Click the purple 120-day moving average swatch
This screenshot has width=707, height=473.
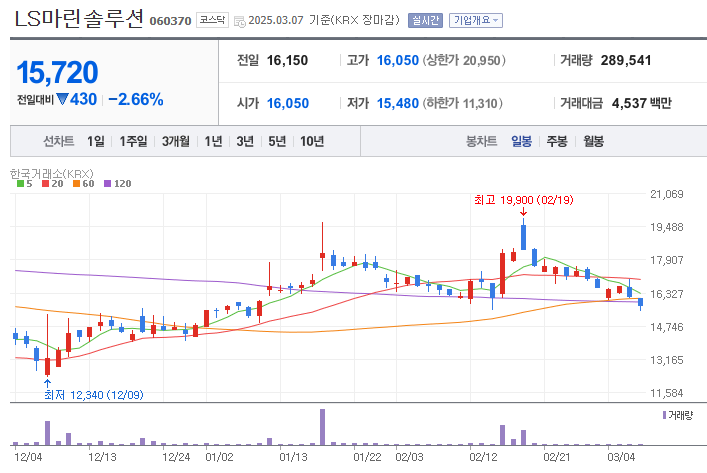[x=107, y=184]
